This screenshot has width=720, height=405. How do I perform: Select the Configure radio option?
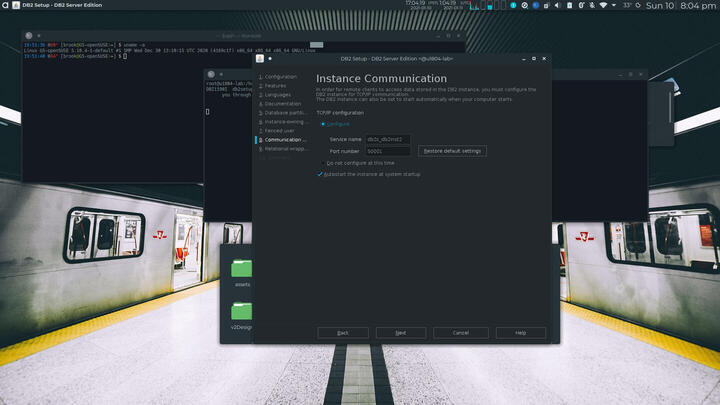[336, 124]
